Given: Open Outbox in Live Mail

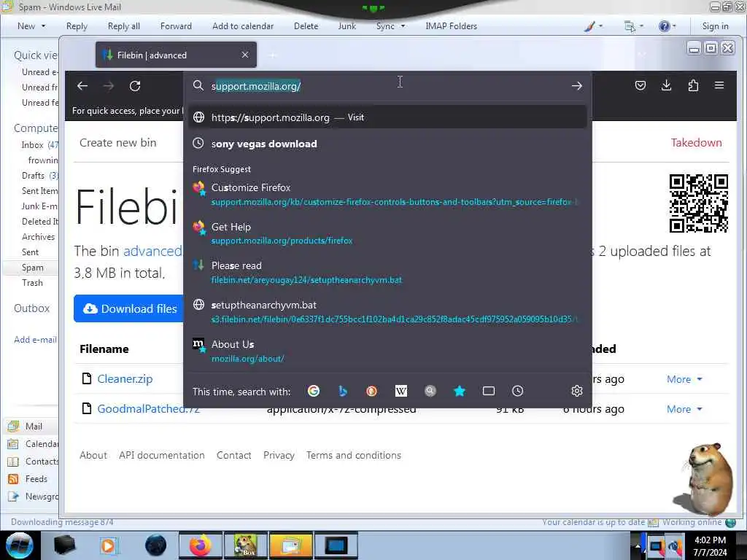Looking at the screenshot, I should point(31,308).
